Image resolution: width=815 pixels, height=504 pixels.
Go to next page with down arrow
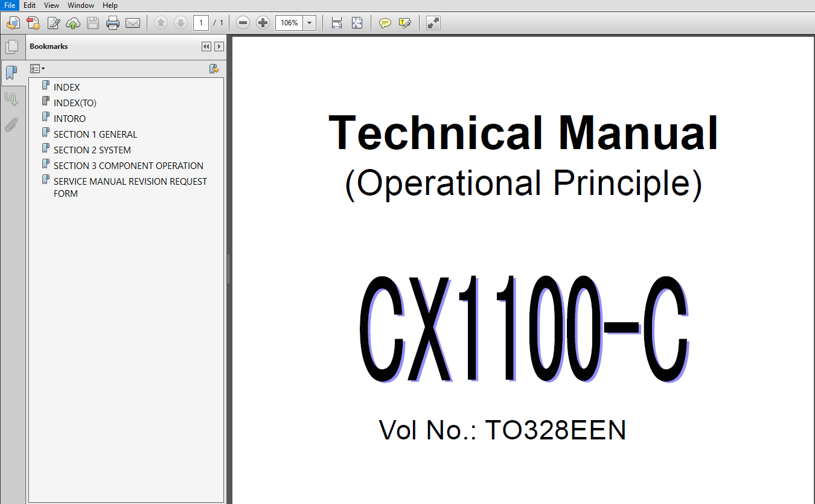(x=180, y=23)
